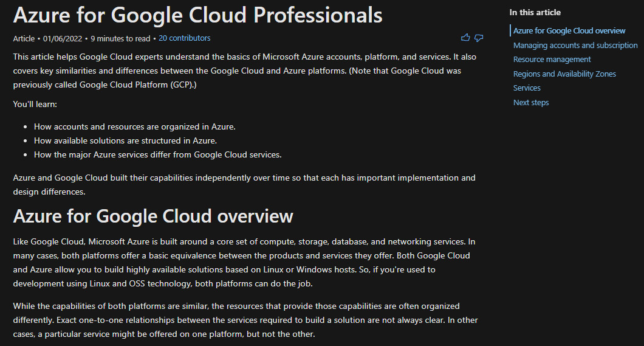644x346 pixels.
Task: Jump to Azure for Google Cloud overview section
Action: 569,31
